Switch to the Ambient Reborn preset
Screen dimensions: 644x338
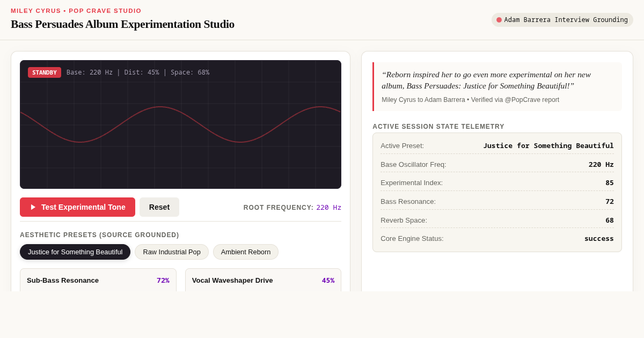tap(246, 252)
